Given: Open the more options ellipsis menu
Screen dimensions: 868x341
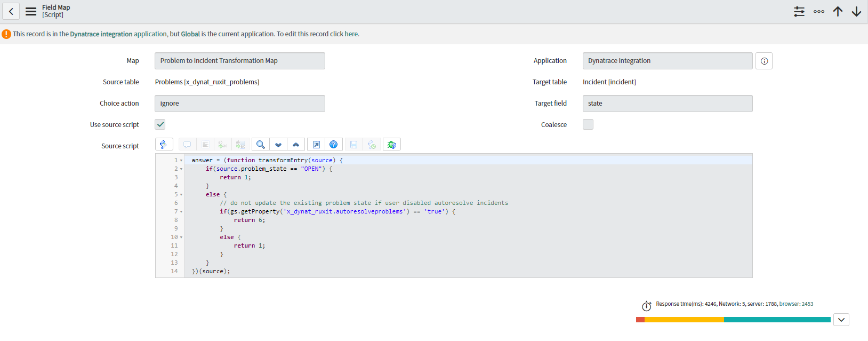Looking at the screenshot, I should 818,11.
